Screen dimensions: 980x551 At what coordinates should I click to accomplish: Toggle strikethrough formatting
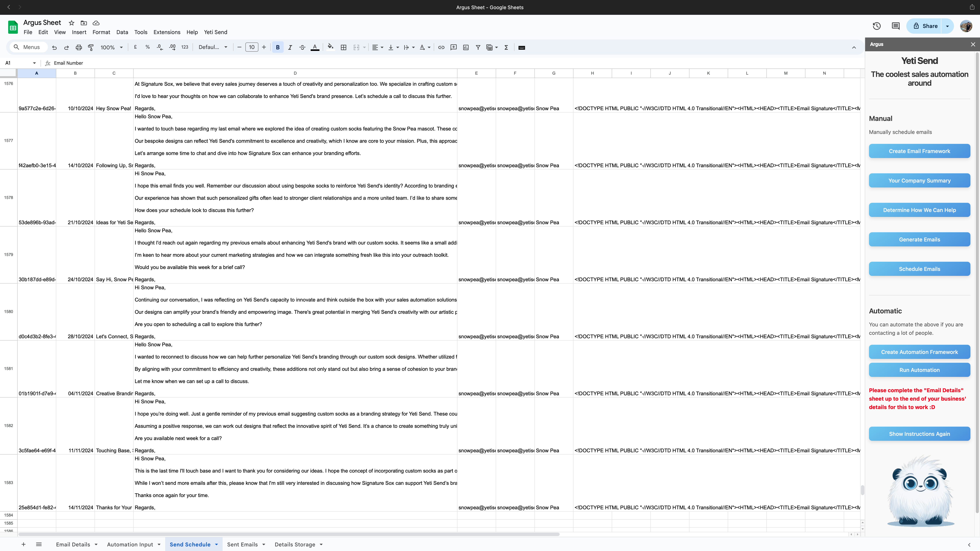click(302, 47)
